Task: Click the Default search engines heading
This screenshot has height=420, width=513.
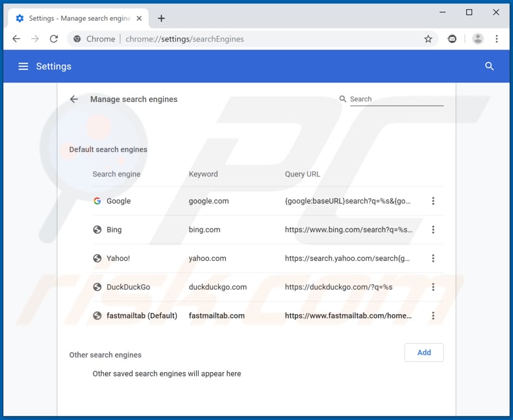Action: pos(108,149)
